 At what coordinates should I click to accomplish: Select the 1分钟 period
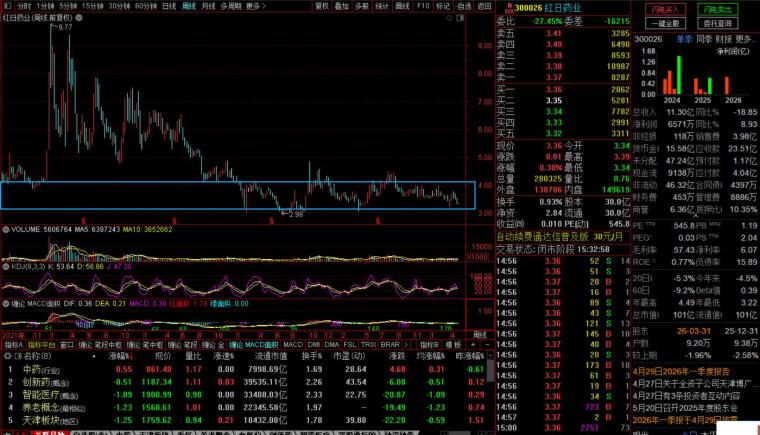click(x=45, y=6)
